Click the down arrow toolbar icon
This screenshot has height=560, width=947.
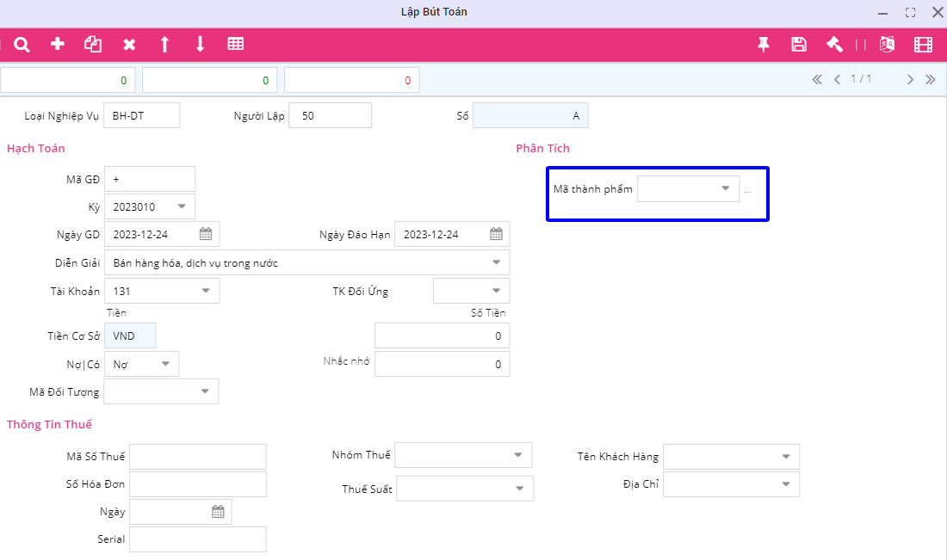[x=200, y=45]
